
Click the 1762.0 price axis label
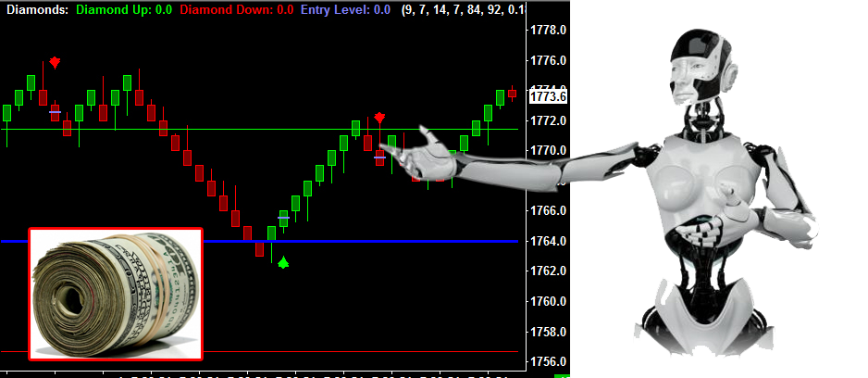click(548, 271)
